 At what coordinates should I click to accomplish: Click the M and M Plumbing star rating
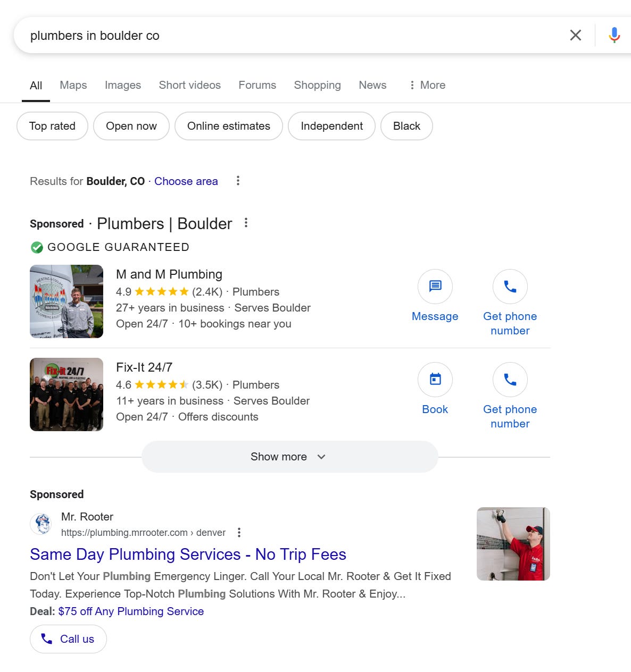tap(162, 291)
